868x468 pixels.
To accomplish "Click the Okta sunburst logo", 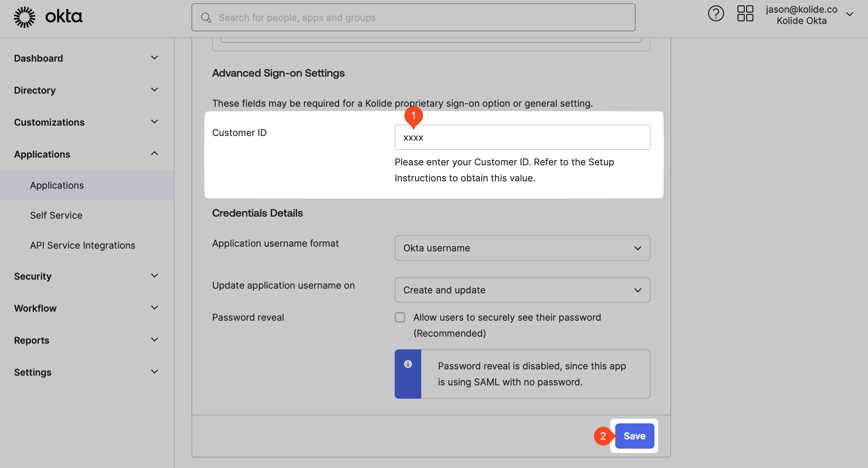I will click(25, 17).
